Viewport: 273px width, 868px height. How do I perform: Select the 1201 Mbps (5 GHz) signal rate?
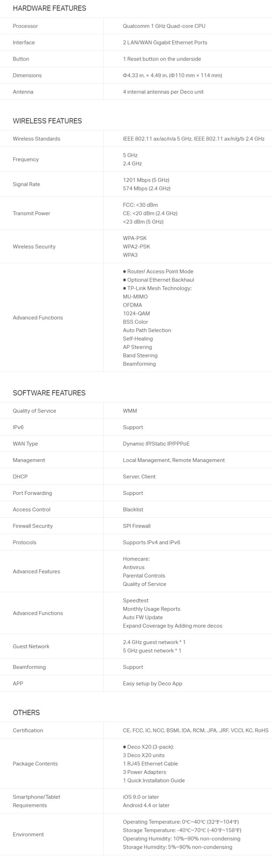[146, 180]
